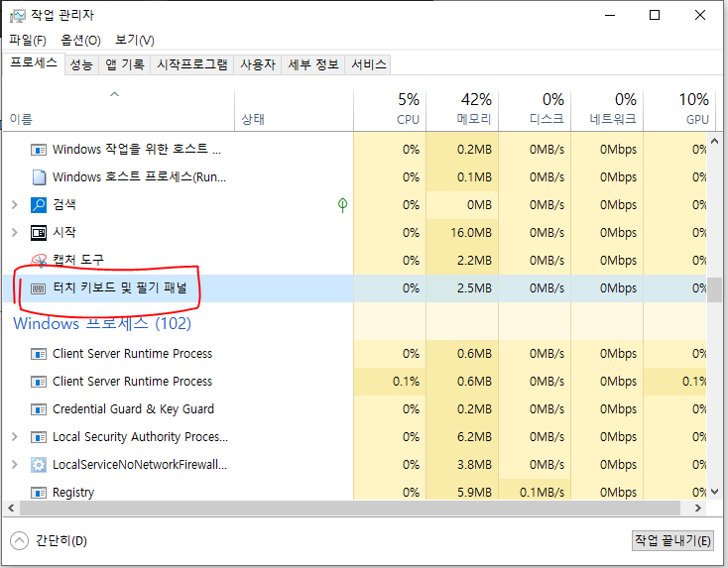Click the green leaf suspended status icon

click(x=342, y=204)
